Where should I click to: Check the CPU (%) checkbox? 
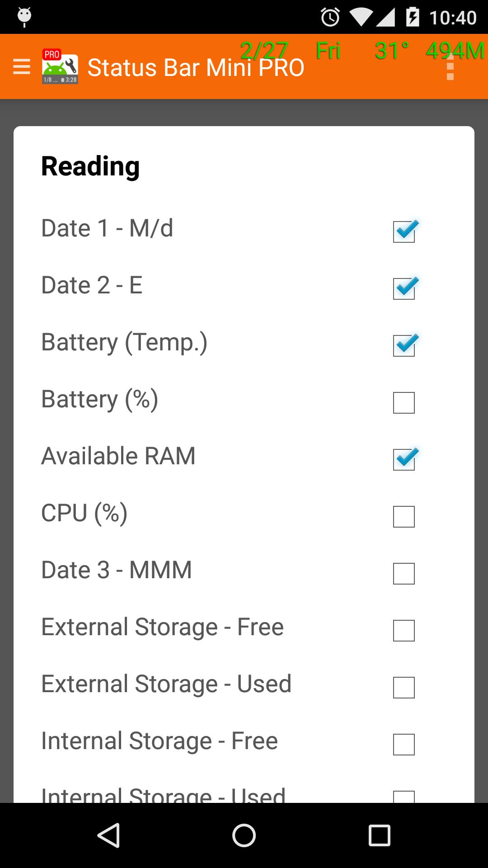(404, 516)
